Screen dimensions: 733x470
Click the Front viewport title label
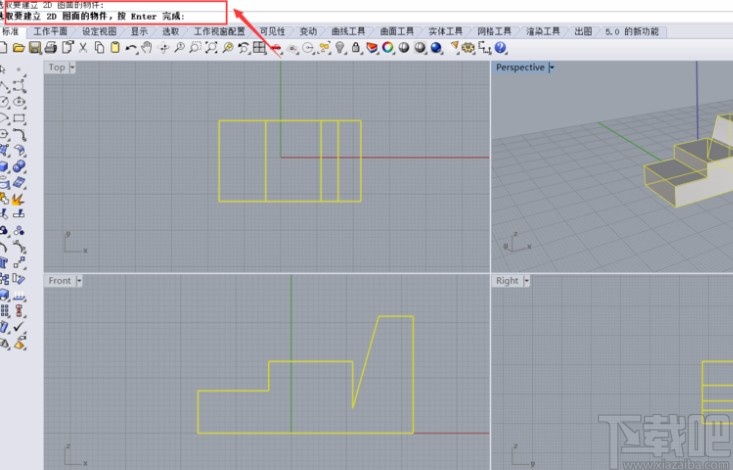tap(60, 281)
